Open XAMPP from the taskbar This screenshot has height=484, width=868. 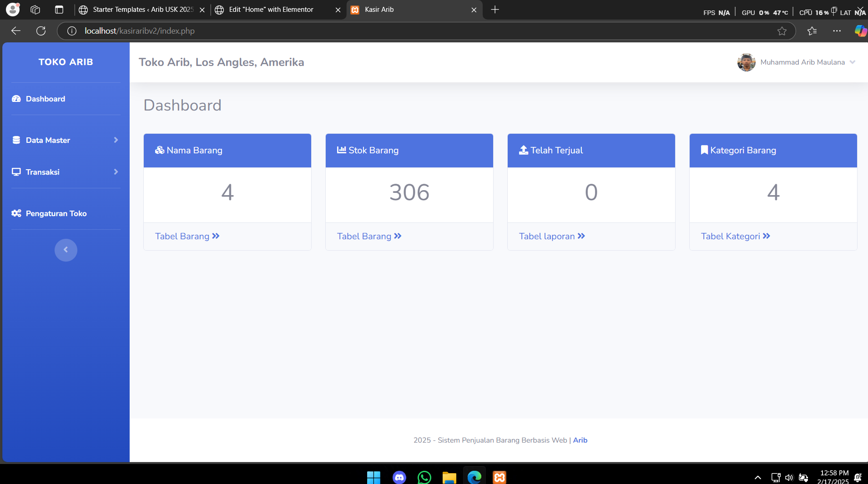coord(500,477)
